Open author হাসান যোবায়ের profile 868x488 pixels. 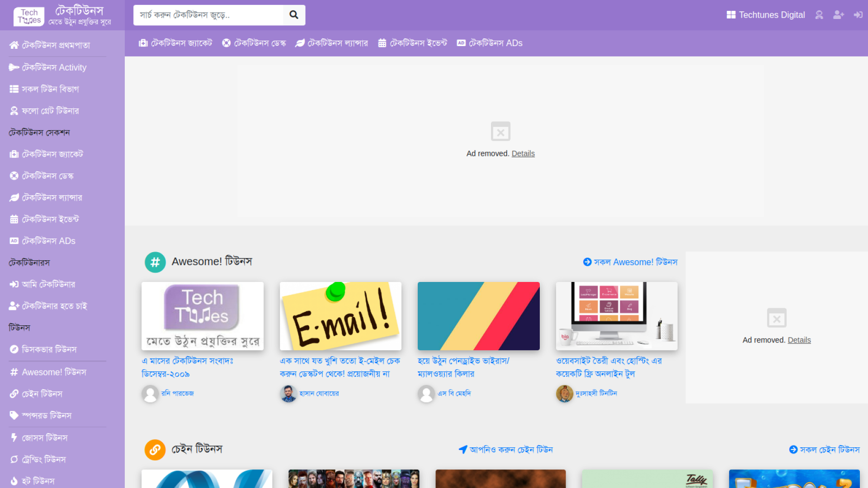click(319, 394)
